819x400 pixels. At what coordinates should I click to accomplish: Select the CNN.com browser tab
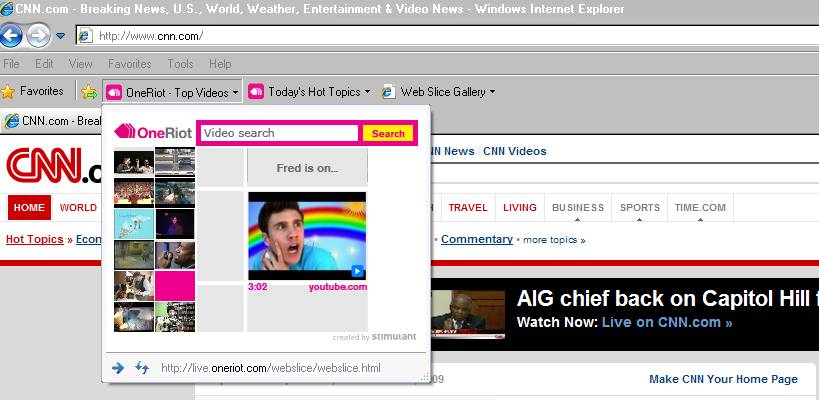[52, 121]
